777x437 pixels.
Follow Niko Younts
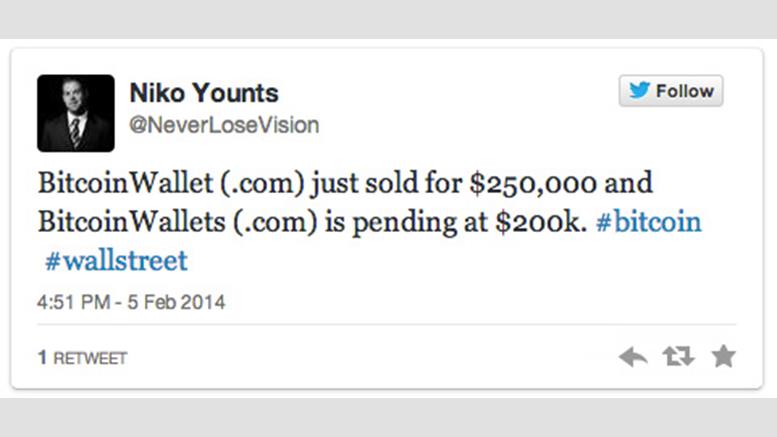coord(671,91)
